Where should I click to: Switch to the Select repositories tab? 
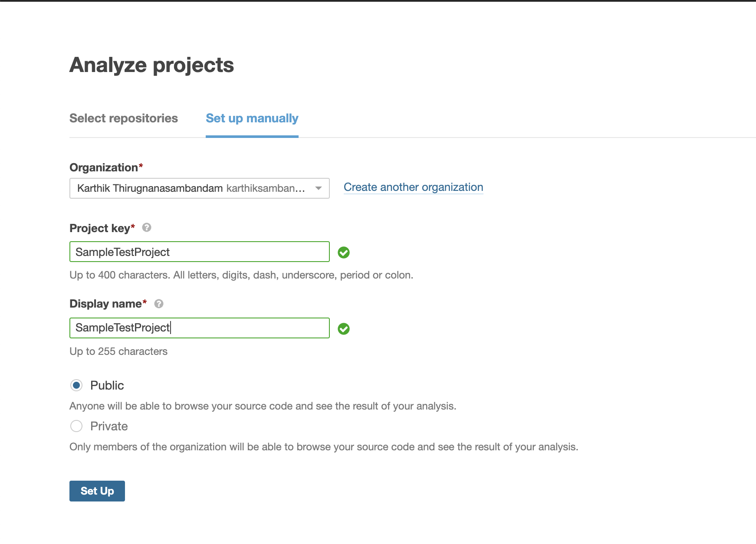click(124, 118)
